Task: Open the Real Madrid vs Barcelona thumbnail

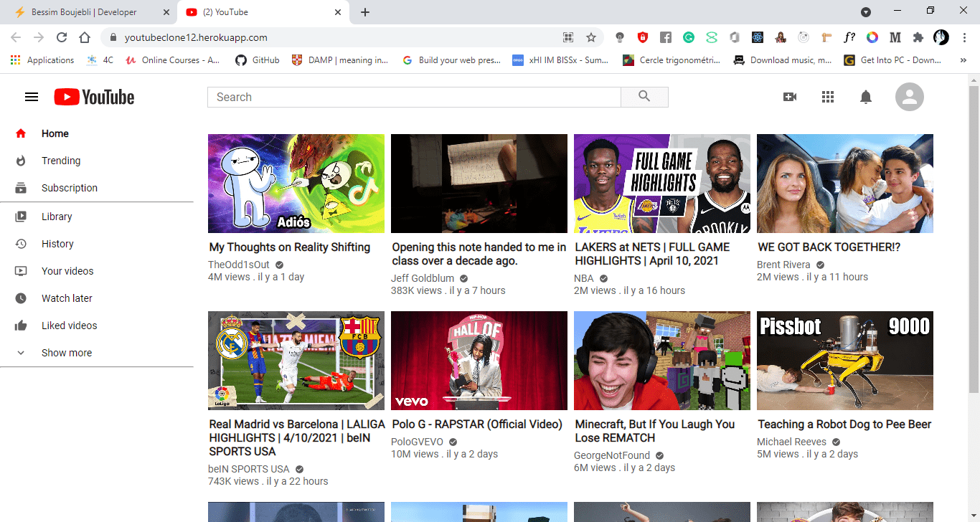Action: 296,361
